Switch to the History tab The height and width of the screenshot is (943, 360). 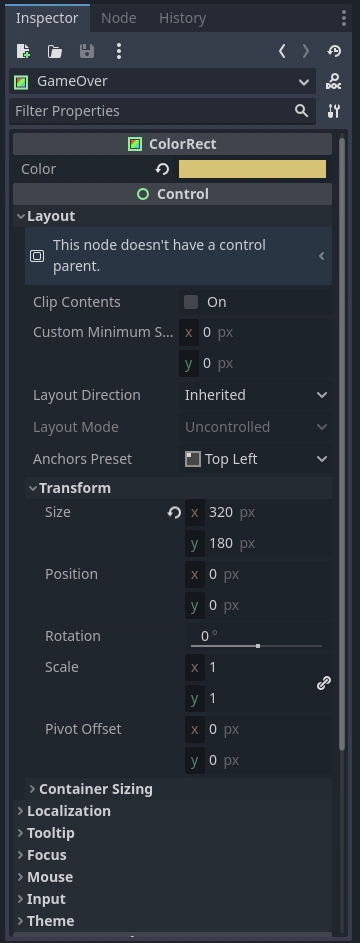tap(183, 18)
